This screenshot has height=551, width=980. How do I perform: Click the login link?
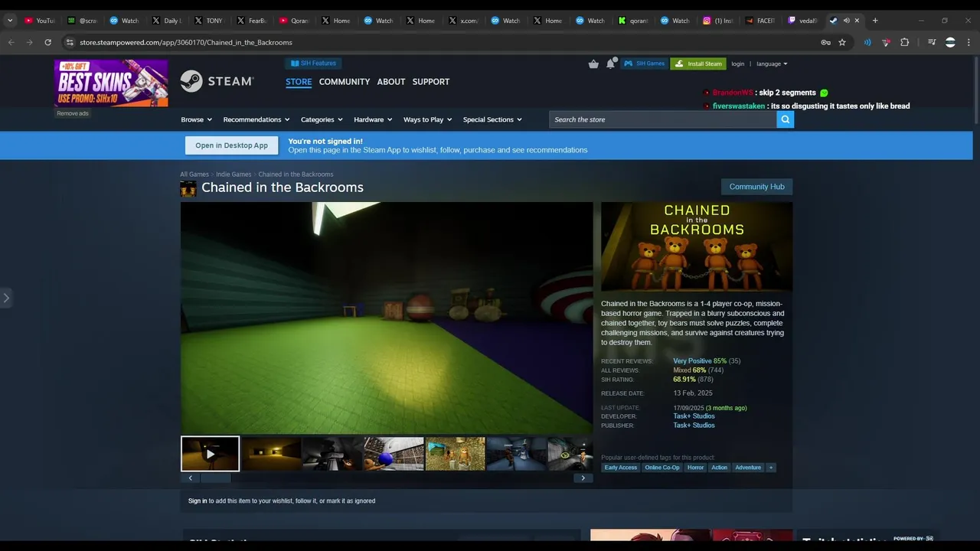coord(737,64)
